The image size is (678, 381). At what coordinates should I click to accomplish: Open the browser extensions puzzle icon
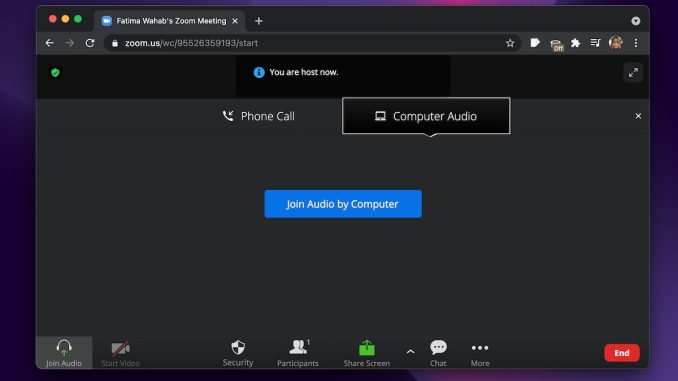coord(576,43)
